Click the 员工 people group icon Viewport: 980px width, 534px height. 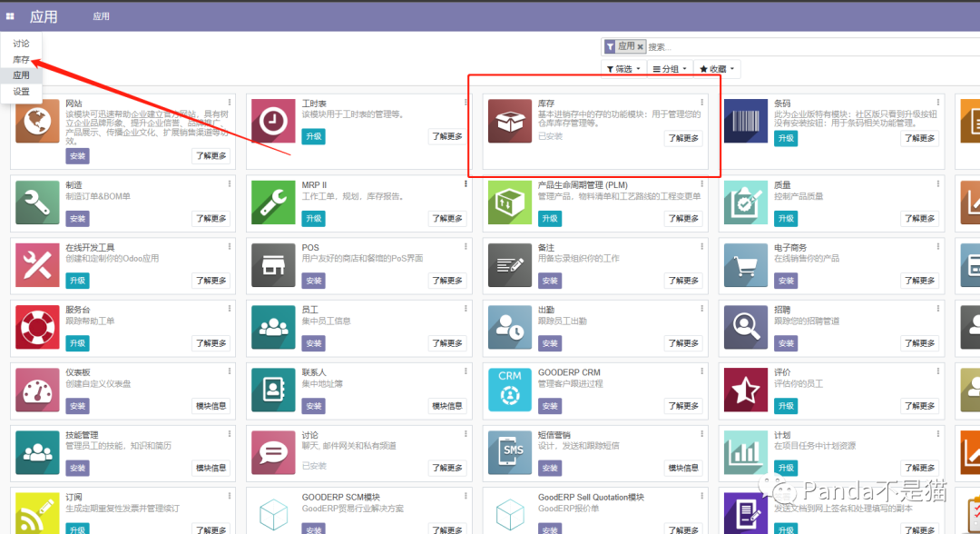pos(273,327)
